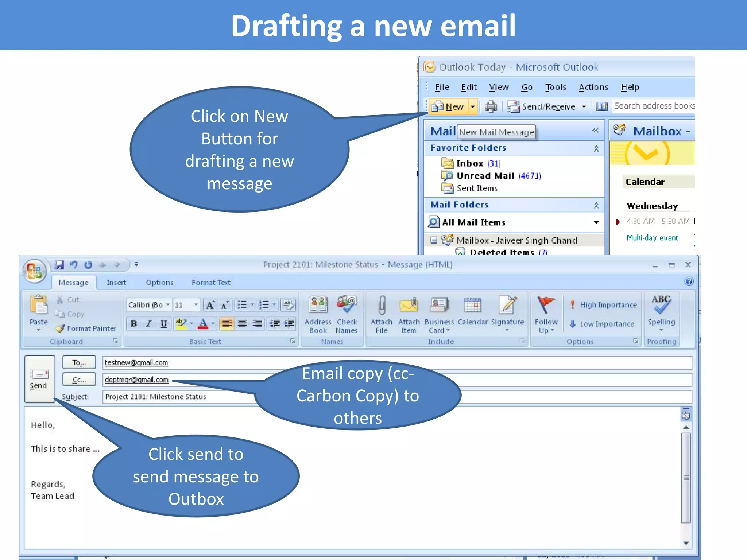Open the font size dropdown
The image size is (747, 560).
coord(196,305)
